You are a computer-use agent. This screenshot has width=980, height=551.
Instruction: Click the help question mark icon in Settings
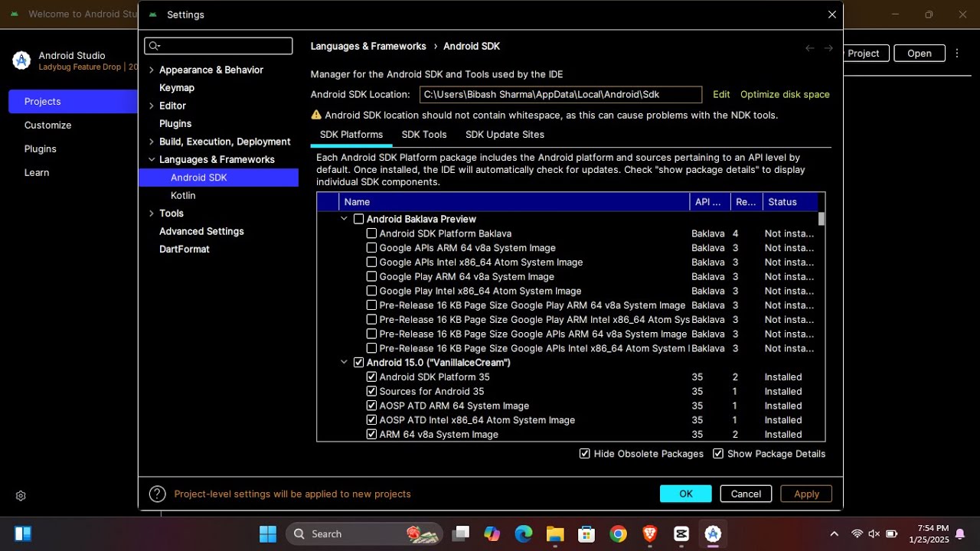(x=158, y=494)
